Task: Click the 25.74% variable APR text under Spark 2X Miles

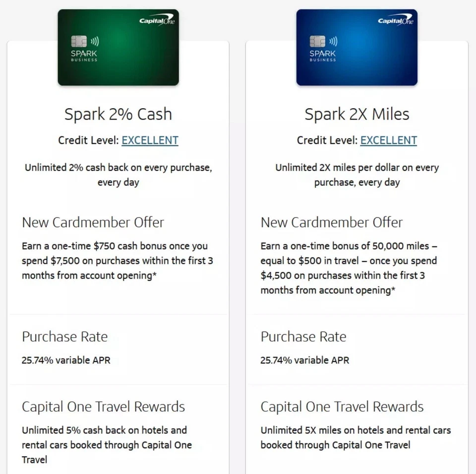Action: (304, 360)
